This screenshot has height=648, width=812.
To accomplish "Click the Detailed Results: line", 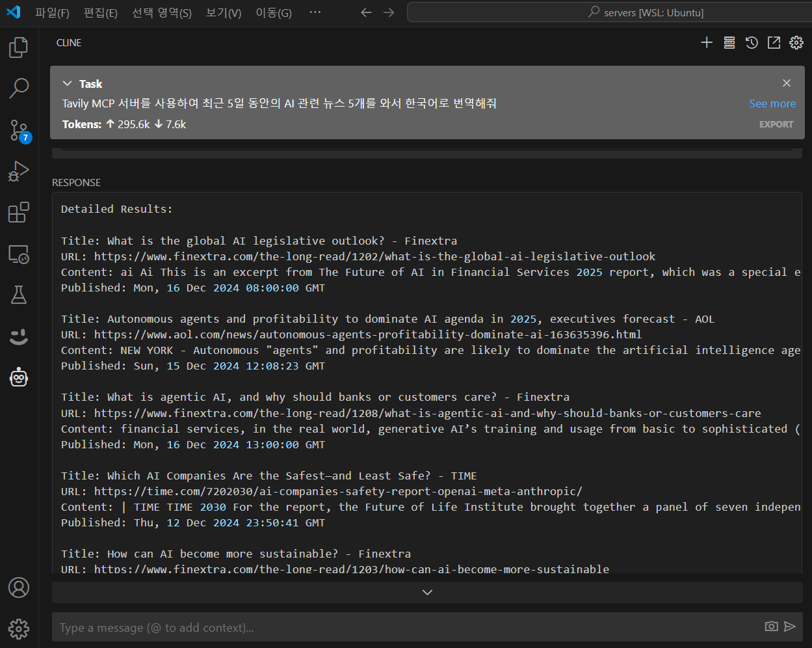I will [x=117, y=209].
